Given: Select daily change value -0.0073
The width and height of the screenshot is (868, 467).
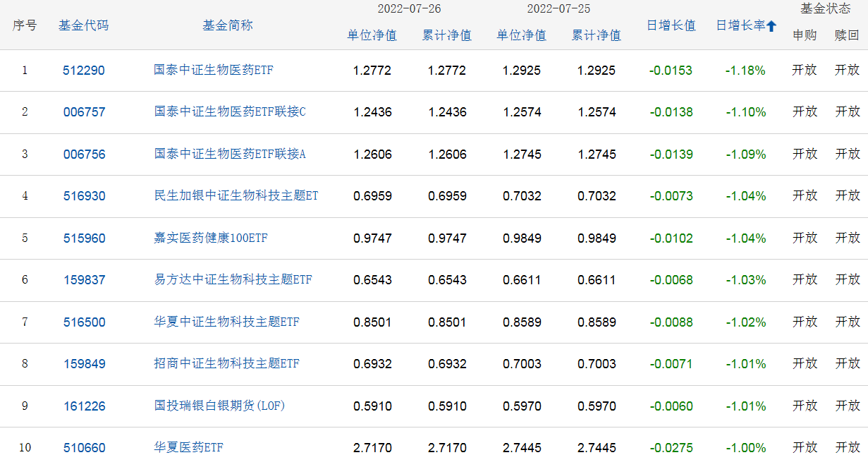Looking at the screenshot, I should click(671, 196).
